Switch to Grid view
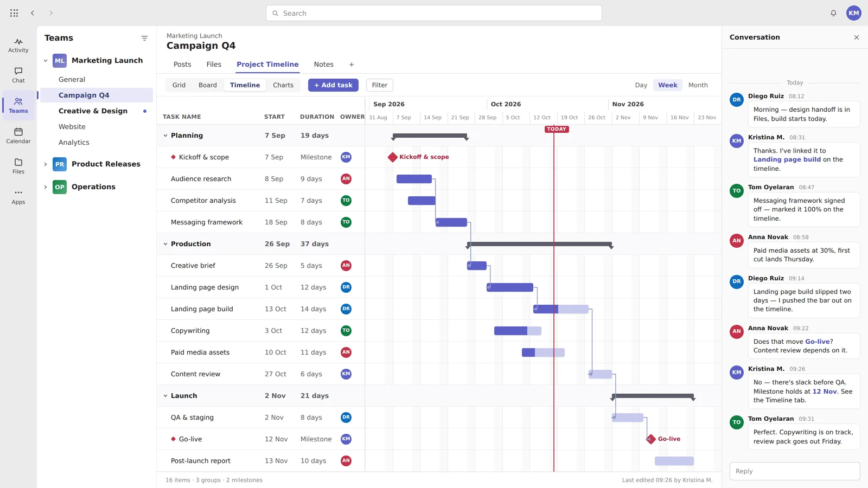 click(x=179, y=85)
